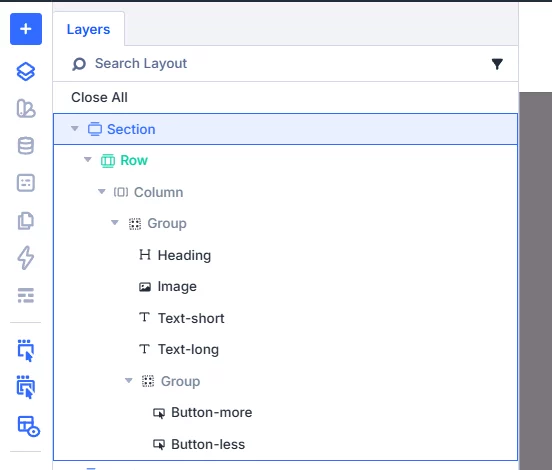Collapse the Row node arrow
Screen dimensions: 552x470
(x=88, y=160)
